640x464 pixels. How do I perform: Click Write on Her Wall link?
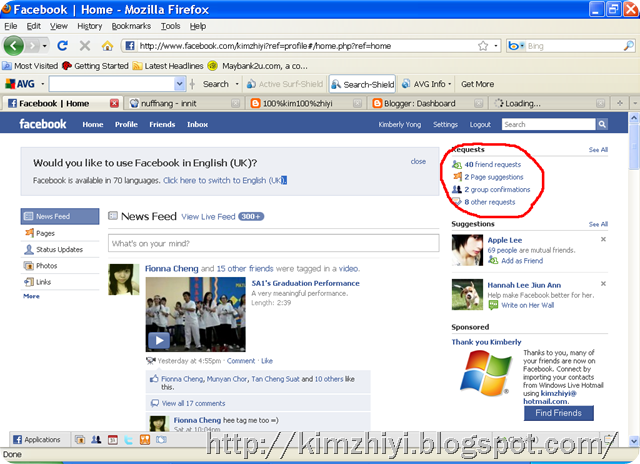pyautogui.click(x=527, y=305)
